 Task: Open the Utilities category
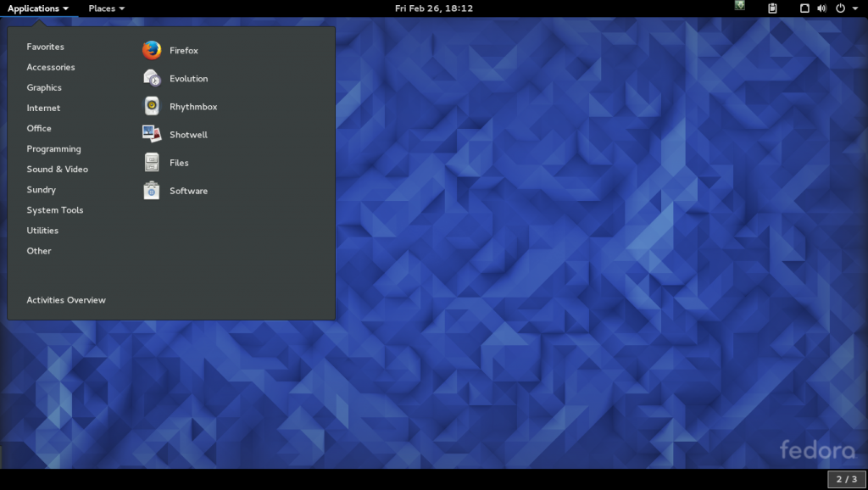(x=42, y=231)
